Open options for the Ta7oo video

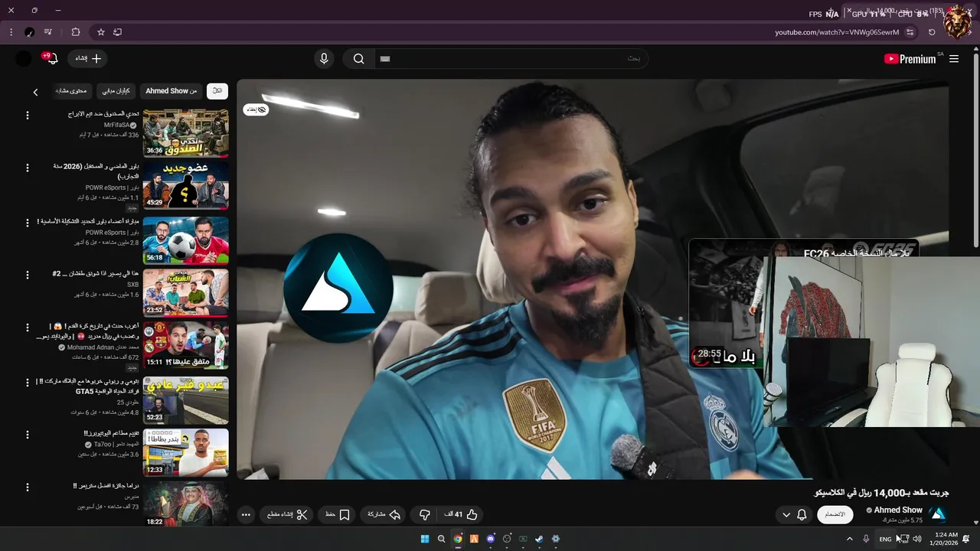[28, 435]
